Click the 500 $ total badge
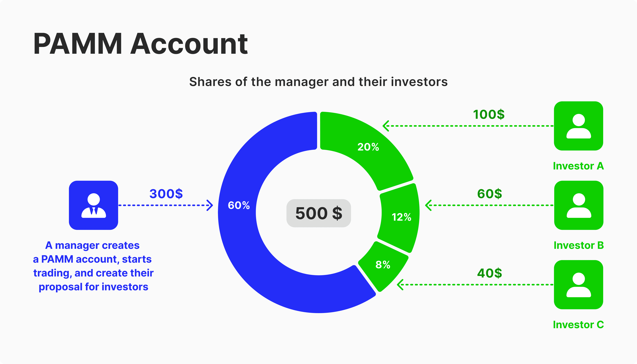Screen dimensions: 637x364 318,213
